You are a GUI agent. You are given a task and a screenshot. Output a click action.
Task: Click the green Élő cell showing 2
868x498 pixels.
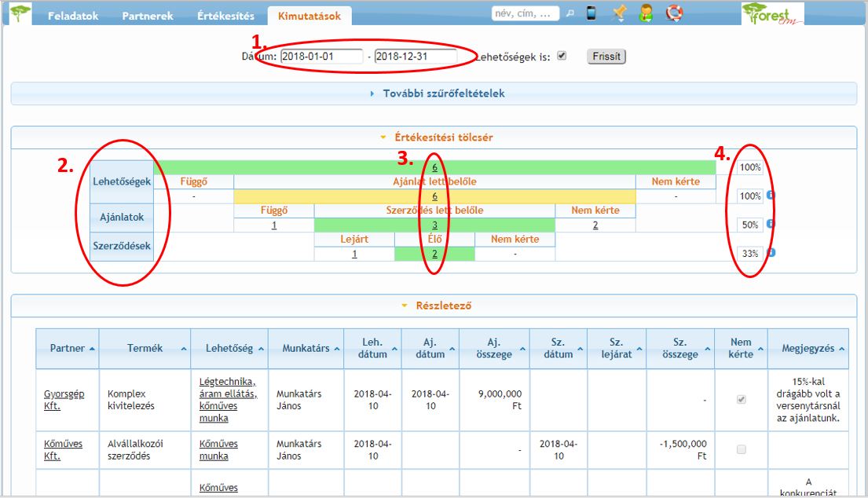pyautogui.click(x=434, y=254)
